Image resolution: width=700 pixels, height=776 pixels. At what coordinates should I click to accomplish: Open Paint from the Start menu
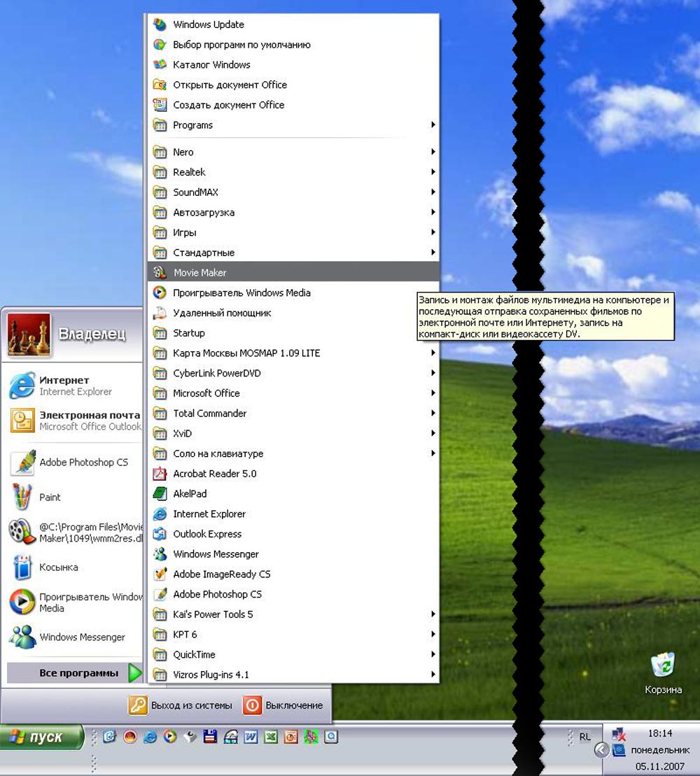coord(49,498)
